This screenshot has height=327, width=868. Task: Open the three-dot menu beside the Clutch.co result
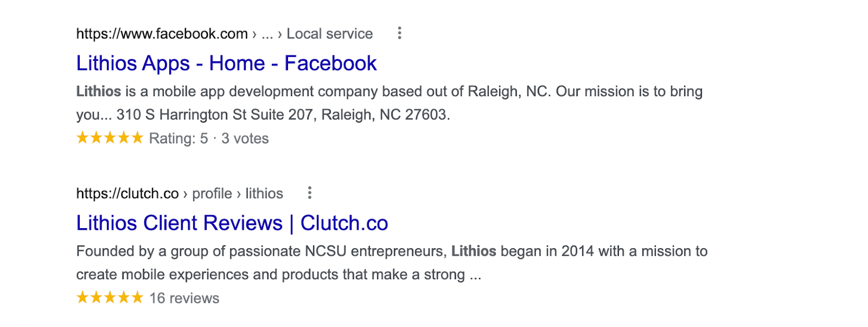click(310, 193)
